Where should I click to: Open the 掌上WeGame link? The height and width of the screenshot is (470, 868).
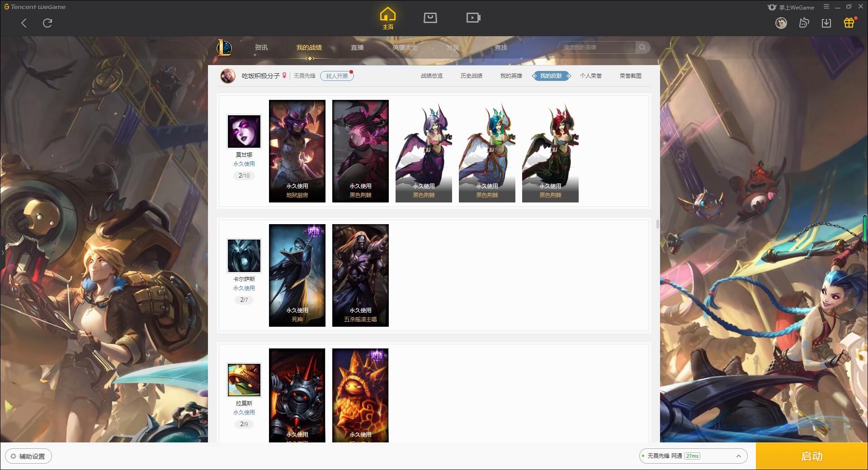[x=791, y=7]
